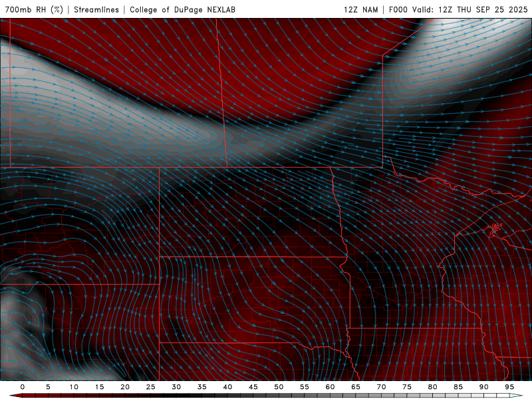Click the "0" value on the color scale
Viewport: 532px width, 399px height.
coord(23,387)
